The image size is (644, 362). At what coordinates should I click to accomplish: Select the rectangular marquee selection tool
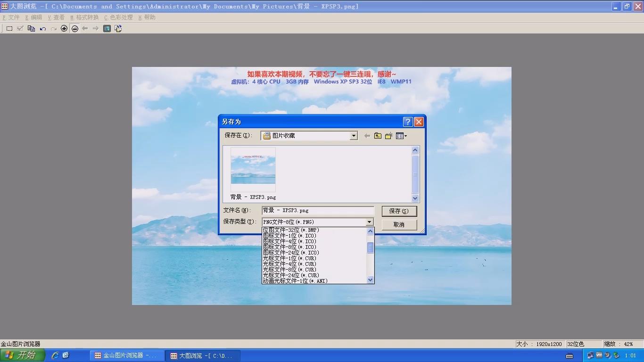[x=9, y=29]
